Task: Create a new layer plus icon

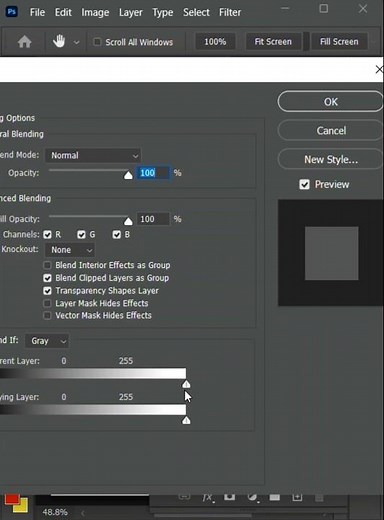Action: [297, 497]
